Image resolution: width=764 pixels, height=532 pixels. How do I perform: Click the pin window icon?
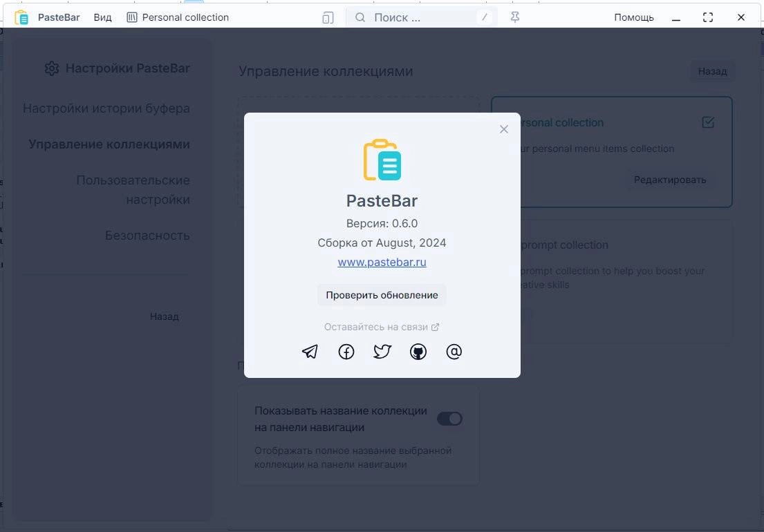click(x=514, y=17)
